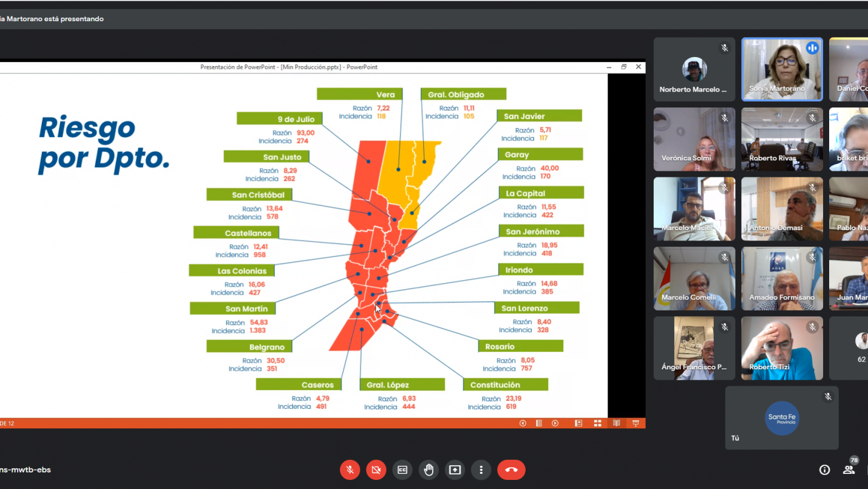Screen dimensions: 868x489
Task: Unmute the microphone in the call bar
Action: pyautogui.click(x=350, y=470)
